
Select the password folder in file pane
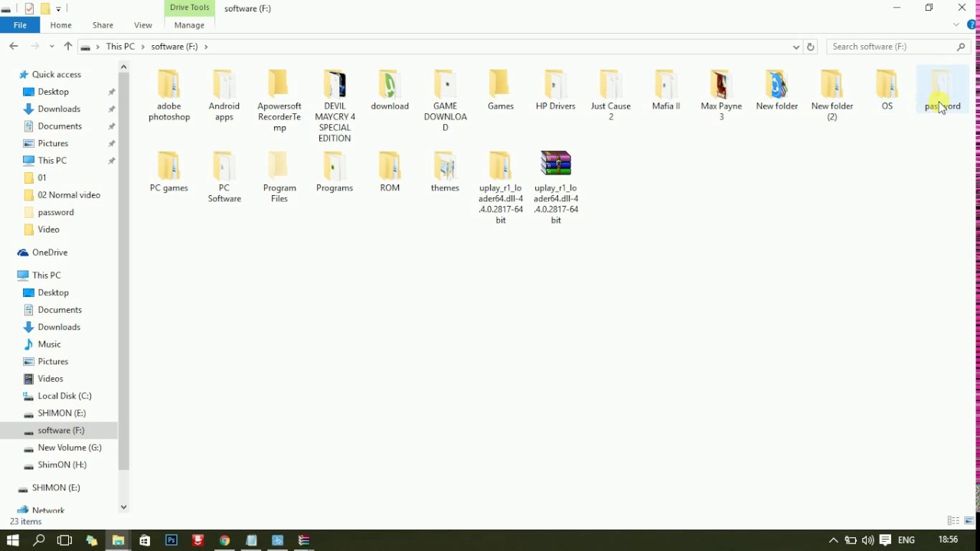coord(942,90)
